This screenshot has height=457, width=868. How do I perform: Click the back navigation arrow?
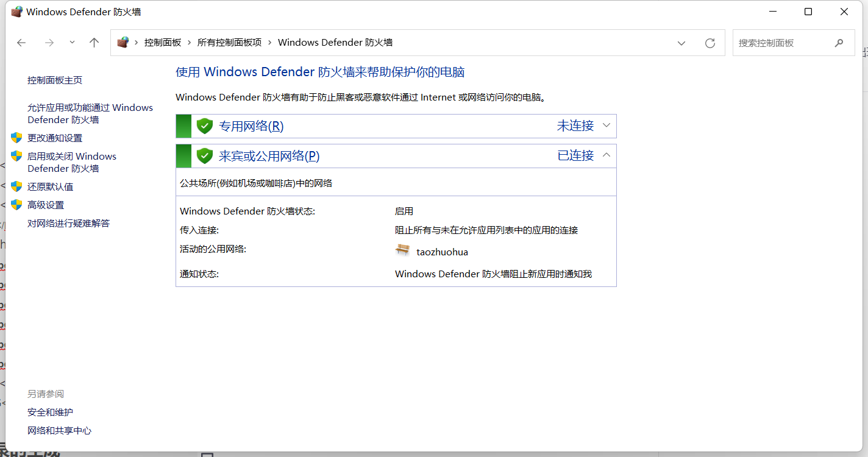click(21, 43)
